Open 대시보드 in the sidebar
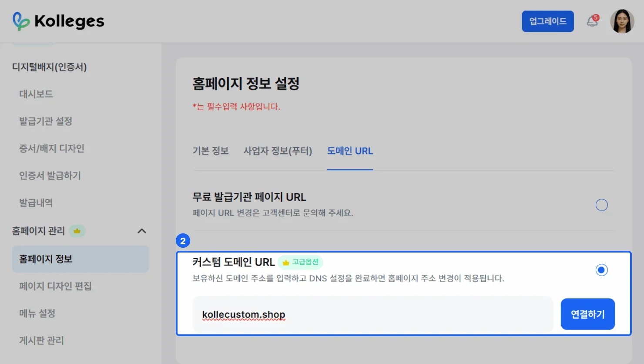The image size is (644, 364). 36,94
